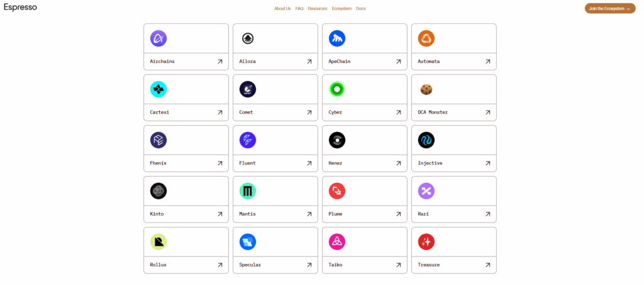Click the Cyber green circle logo
This screenshot has width=644, height=284.
(337, 89)
